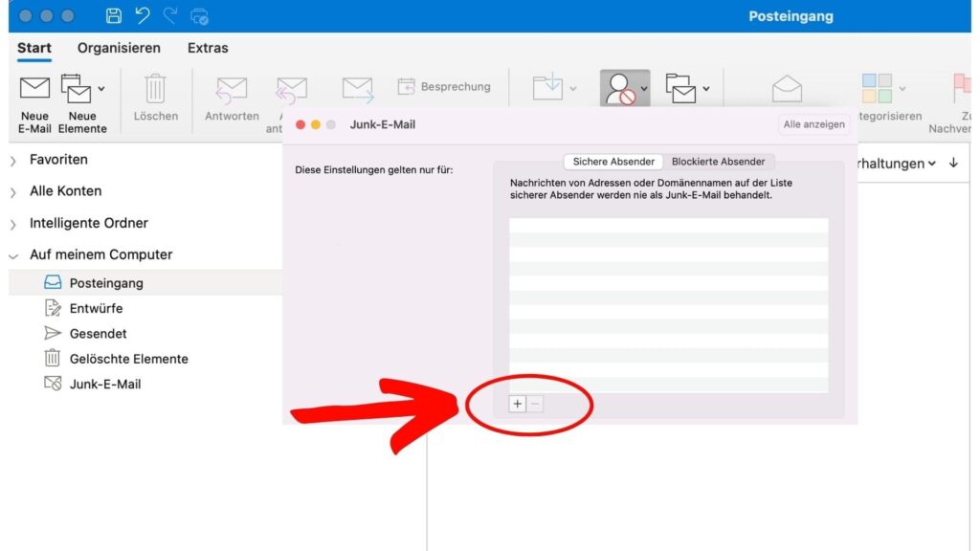Open the Organisieren ribbon tab
Image resolution: width=980 pixels, height=551 pixels.
click(x=119, y=48)
